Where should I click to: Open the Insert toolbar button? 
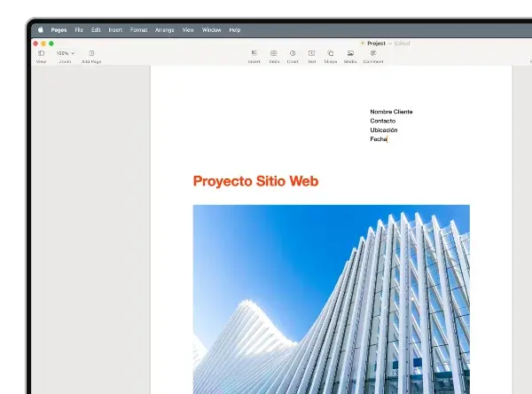tap(254, 53)
